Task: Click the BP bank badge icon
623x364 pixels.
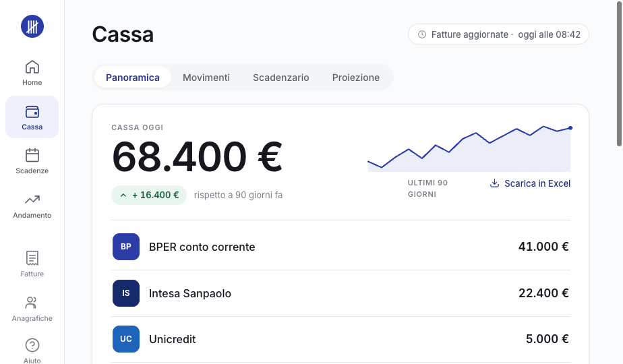Action: click(x=126, y=247)
